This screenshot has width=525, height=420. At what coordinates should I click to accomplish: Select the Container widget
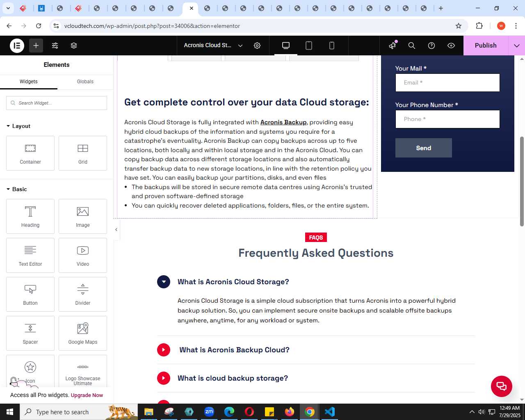[x=30, y=153]
